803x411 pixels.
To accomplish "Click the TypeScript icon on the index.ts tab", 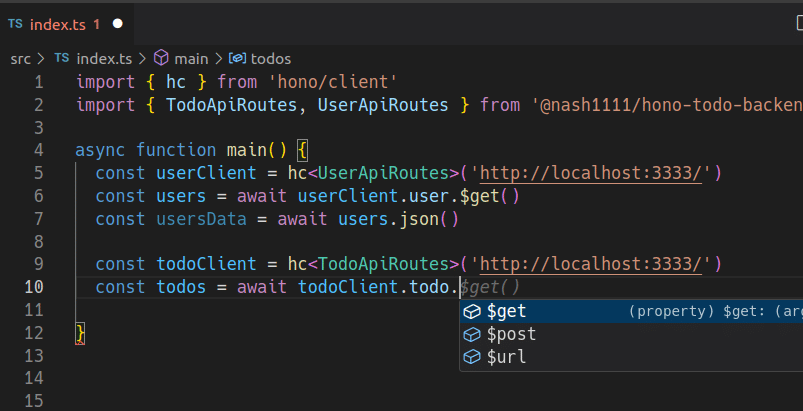I will coord(15,22).
